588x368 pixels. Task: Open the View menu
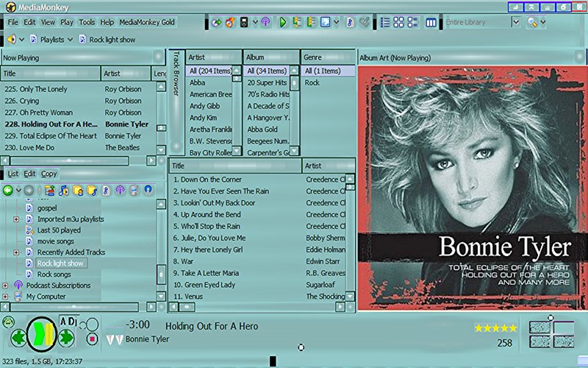(x=48, y=22)
